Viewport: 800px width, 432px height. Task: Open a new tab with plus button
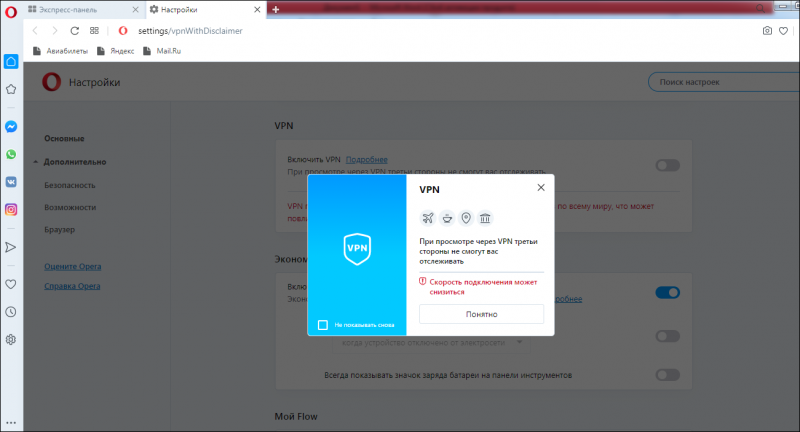click(276, 9)
